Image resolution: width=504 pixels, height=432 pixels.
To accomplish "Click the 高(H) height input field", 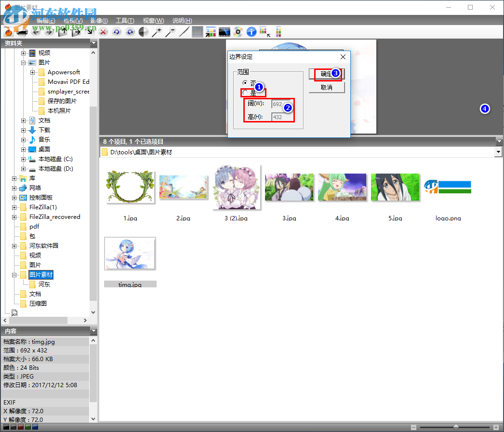I will pos(281,117).
